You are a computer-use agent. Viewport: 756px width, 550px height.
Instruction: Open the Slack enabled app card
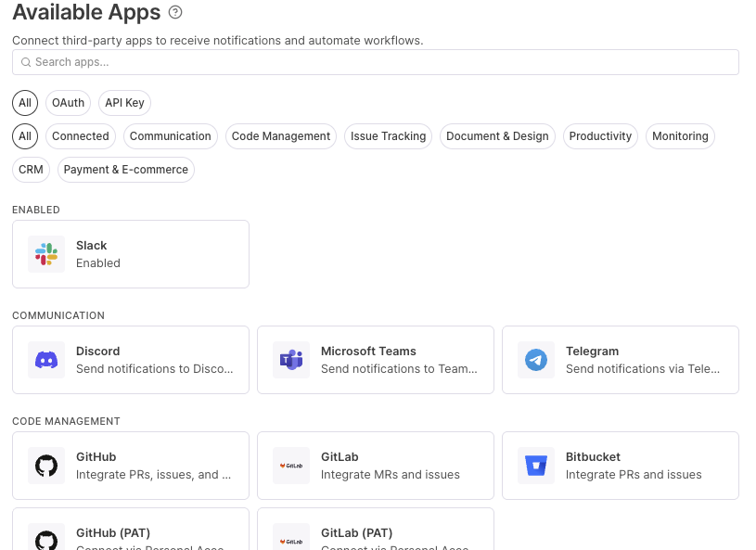(x=131, y=254)
